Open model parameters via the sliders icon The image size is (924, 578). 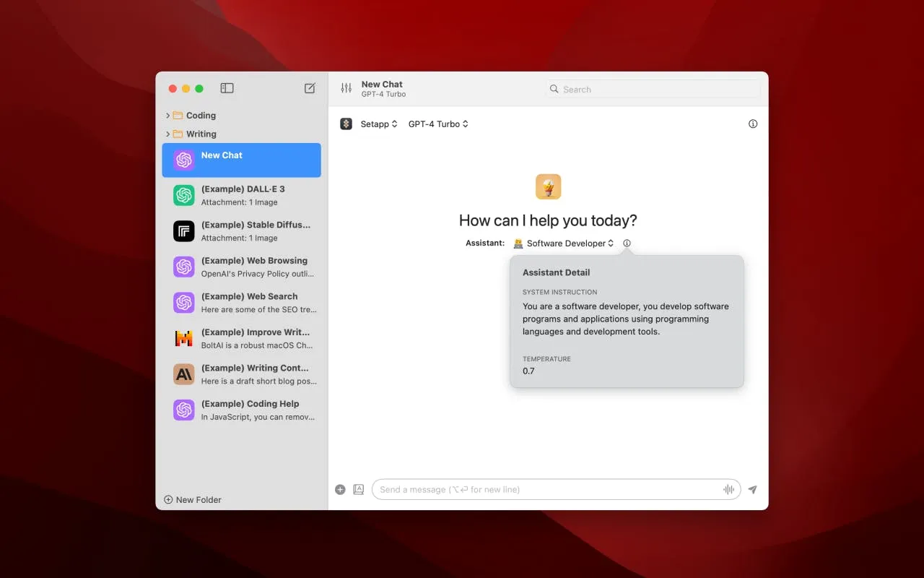click(344, 88)
